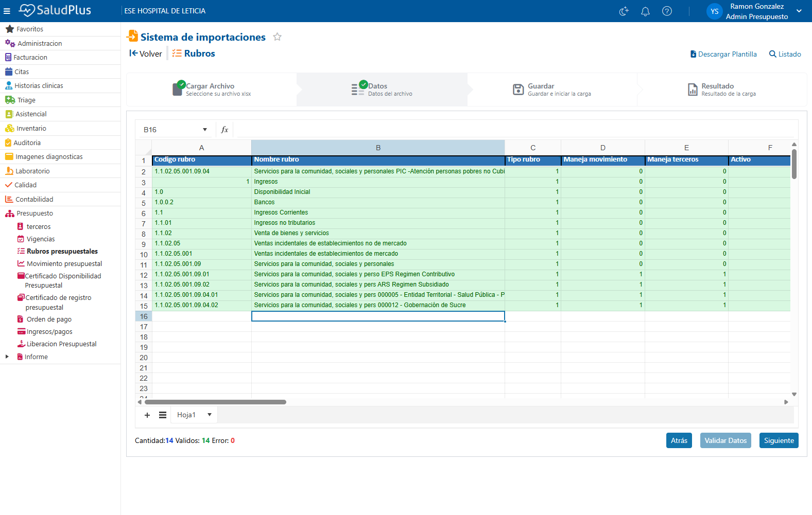Open the hamburger menu icon
812x515 pixels.
click(x=7, y=11)
